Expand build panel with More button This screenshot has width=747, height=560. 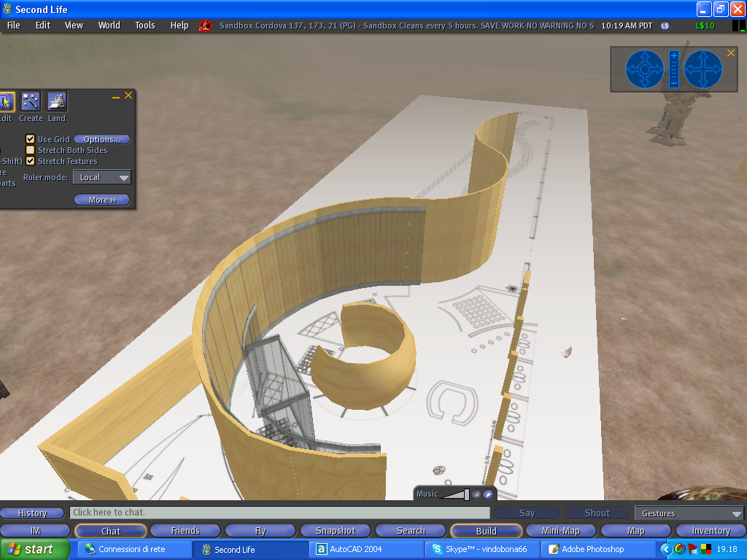click(x=102, y=200)
